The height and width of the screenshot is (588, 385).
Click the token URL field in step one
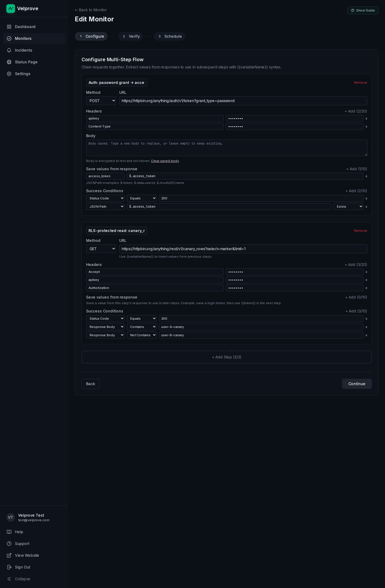(x=243, y=101)
